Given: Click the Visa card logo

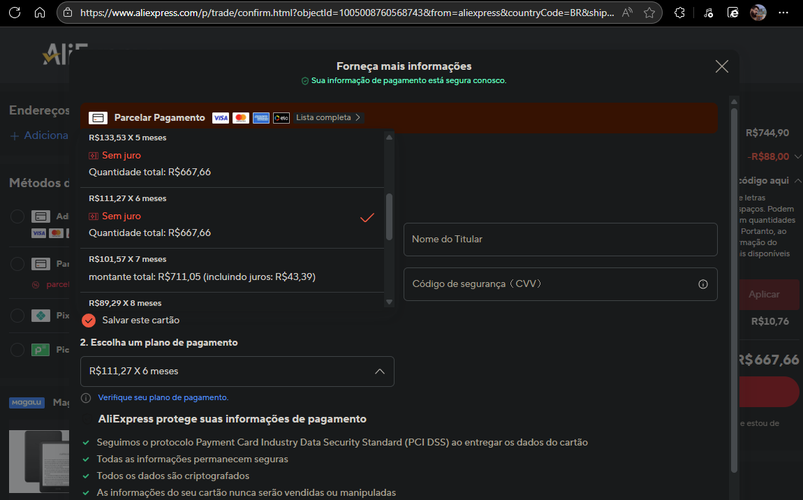Looking at the screenshot, I should pos(220,118).
